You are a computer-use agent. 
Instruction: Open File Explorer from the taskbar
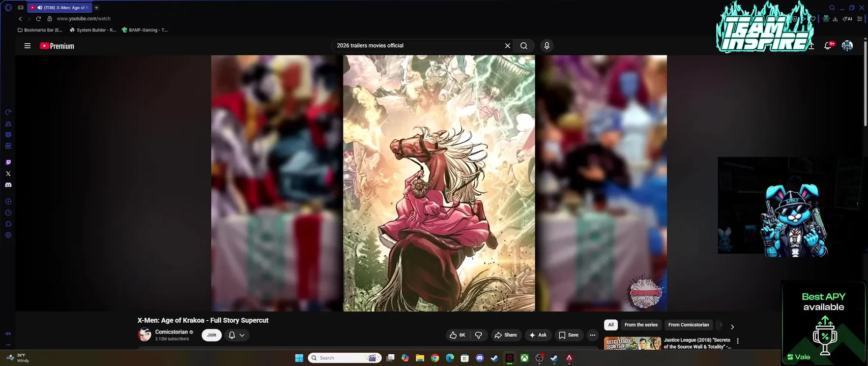[420, 358]
